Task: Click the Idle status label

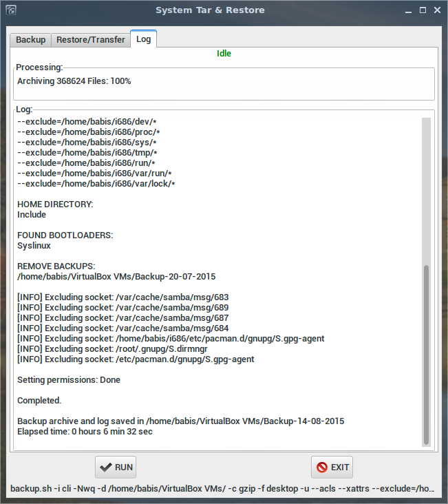Action: 224,53
